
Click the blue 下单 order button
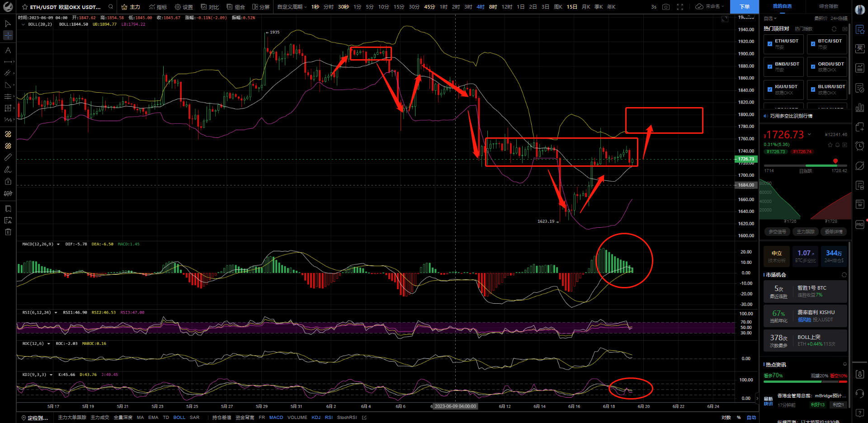point(744,7)
